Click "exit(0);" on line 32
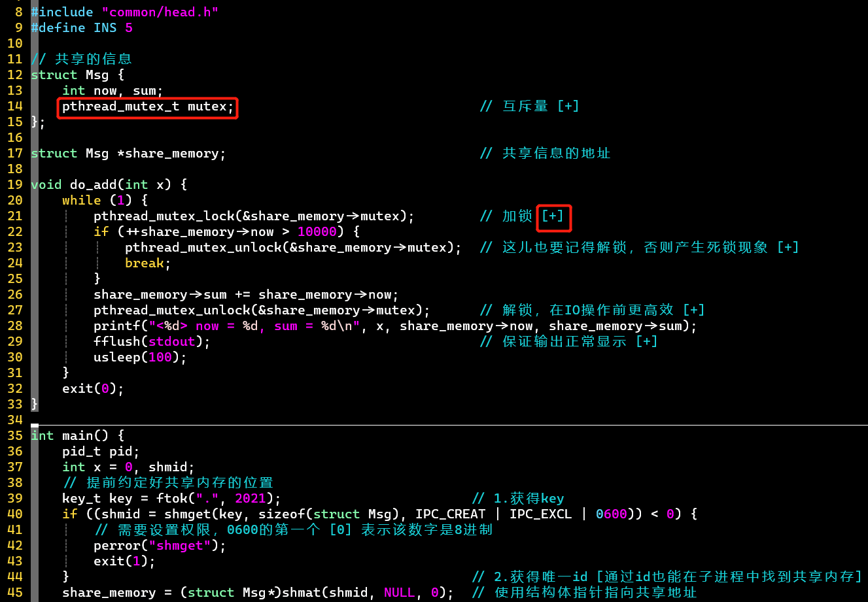This screenshot has width=868, height=602. [94, 388]
